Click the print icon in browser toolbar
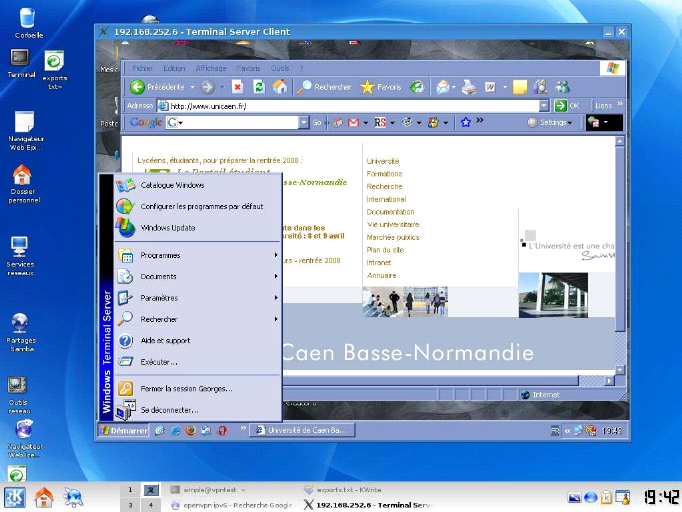This screenshot has height=512, width=682. point(469,87)
